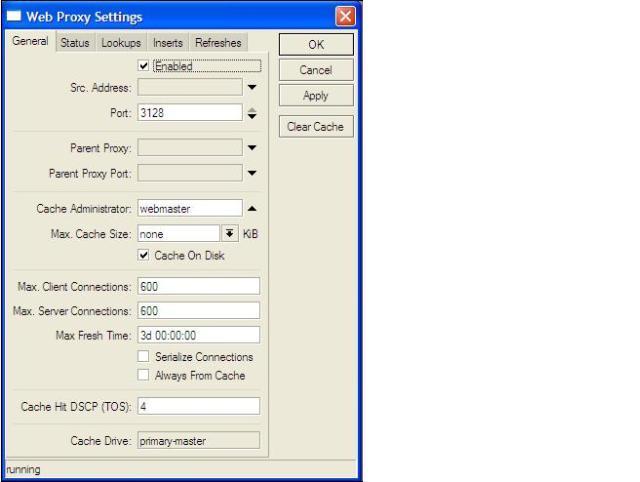This screenshot has height=482, width=640.
Task: Click the Cancel button
Action: coord(316,70)
